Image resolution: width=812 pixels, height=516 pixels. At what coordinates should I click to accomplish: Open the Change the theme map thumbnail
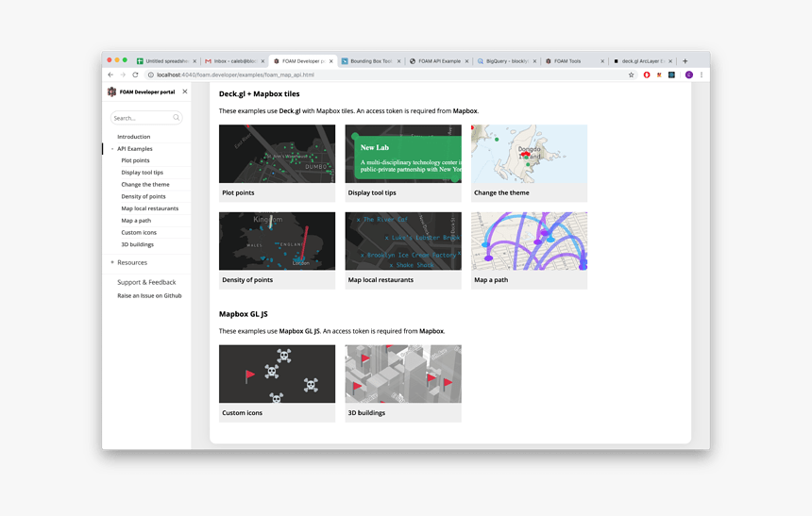tap(530, 154)
